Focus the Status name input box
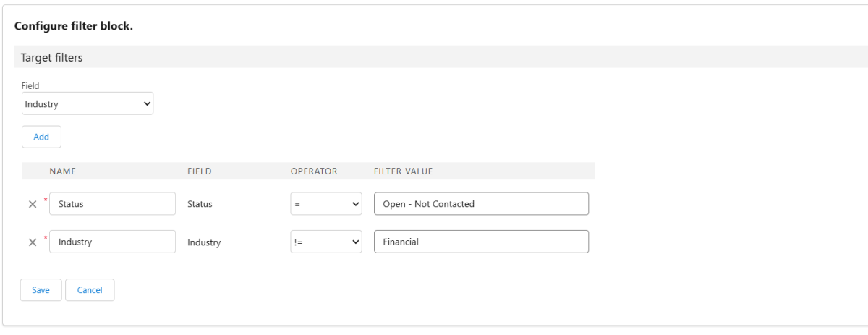 (112, 204)
